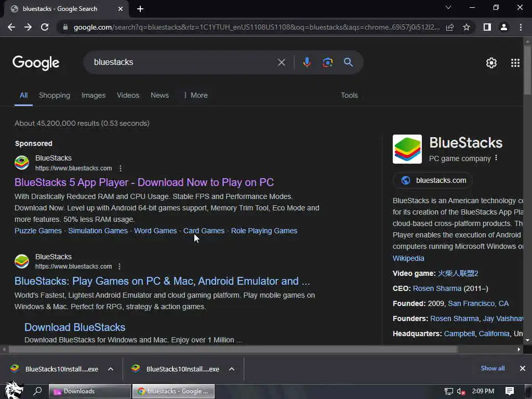
Task: Open Word Games ad sitelink
Action: tap(155, 231)
